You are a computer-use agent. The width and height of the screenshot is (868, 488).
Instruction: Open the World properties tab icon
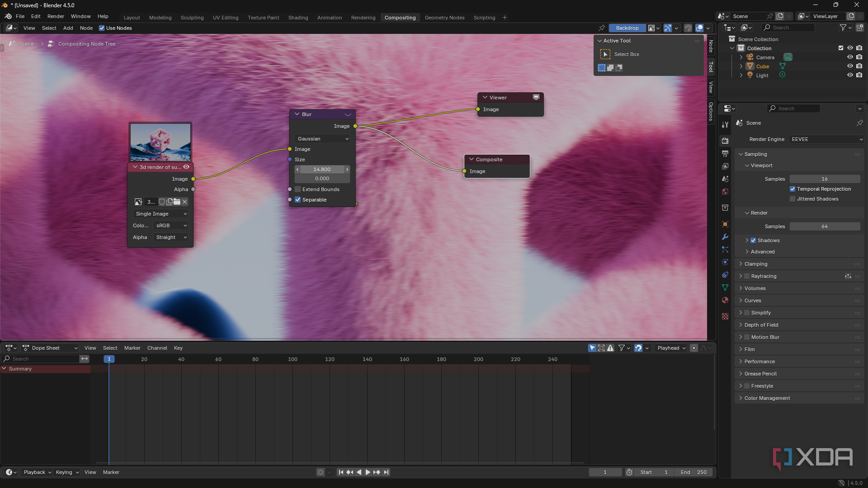click(x=725, y=192)
